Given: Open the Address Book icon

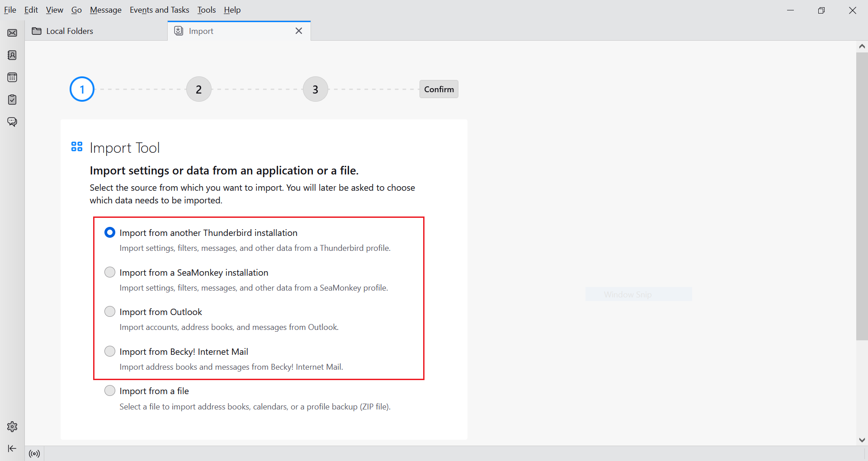Looking at the screenshot, I should pos(12,55).
